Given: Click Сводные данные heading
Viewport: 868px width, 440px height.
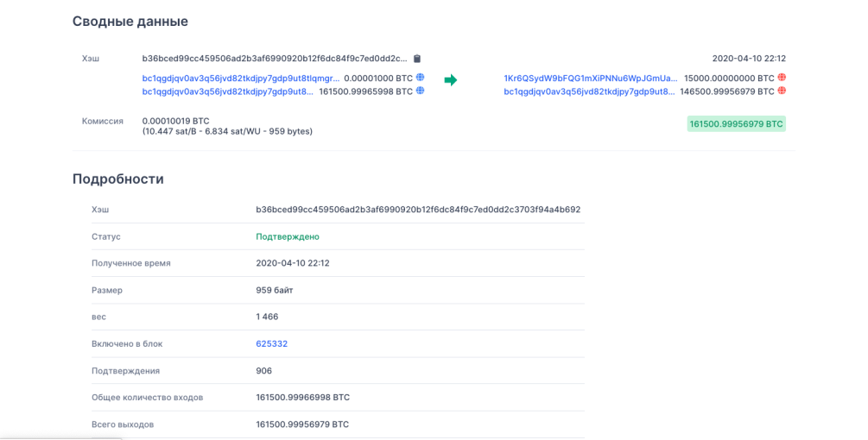Looking at the screenshot, I should pyautogui.click(x=130, y=22).
